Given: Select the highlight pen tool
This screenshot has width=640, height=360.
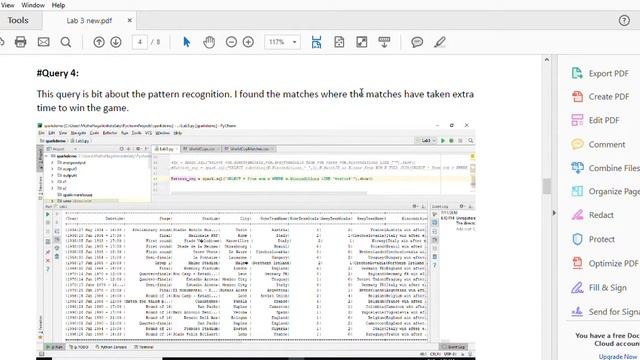Looking at the screenshot, I should [x=440, y=42].
